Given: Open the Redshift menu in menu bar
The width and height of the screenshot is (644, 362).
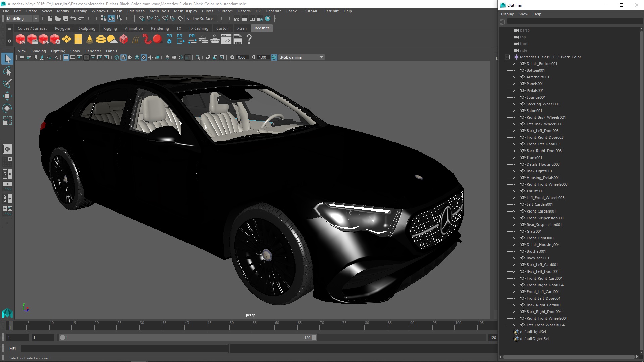Looking at the screenshot, I should tap(331, 11).
